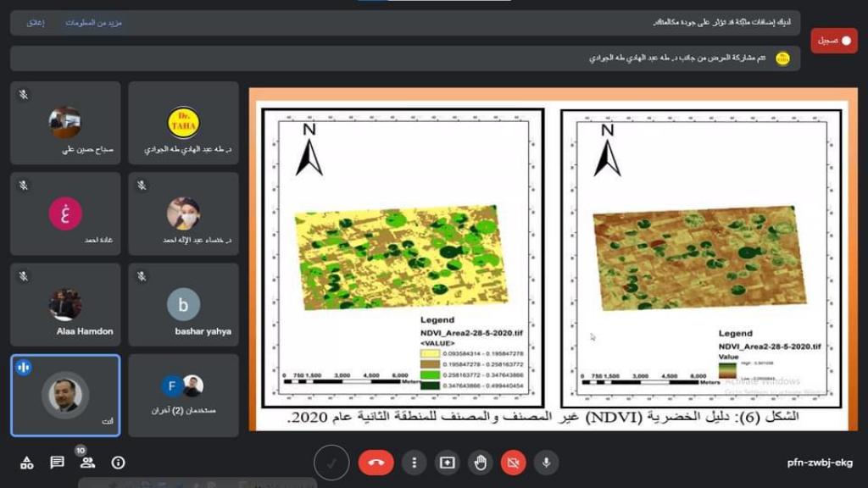Turn on the camera

pos(513,463)
